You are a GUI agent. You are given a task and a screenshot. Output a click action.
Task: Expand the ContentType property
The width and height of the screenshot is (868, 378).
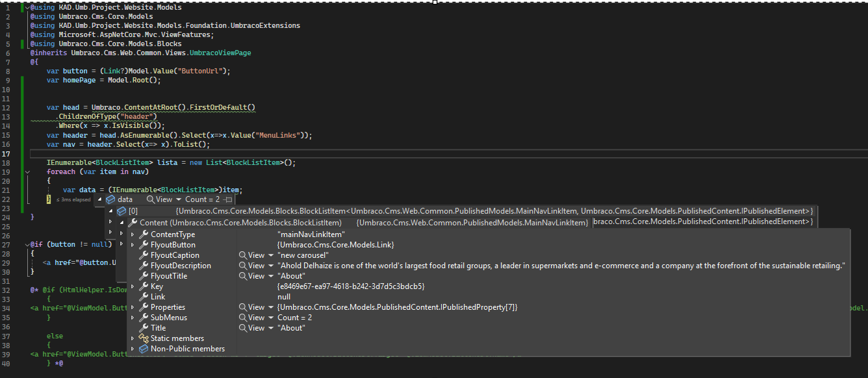point(133,234)
